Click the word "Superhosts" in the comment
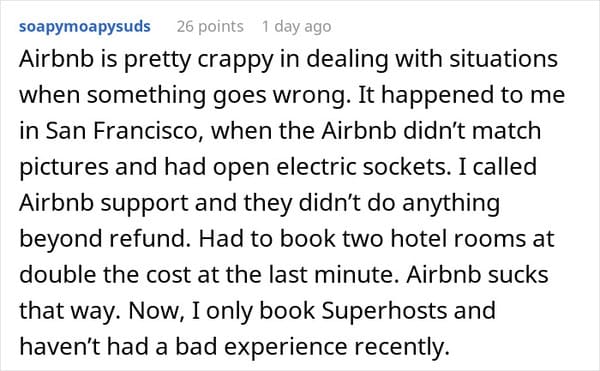The height and width of the screenshot is (371, 600). tap(384, 311)
